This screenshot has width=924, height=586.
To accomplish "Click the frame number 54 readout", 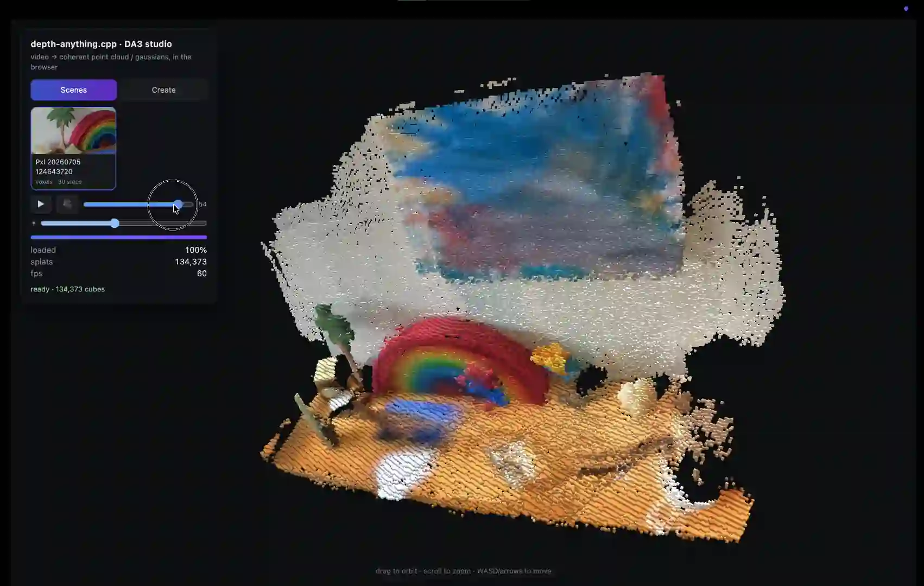I will pyautogui.click(x=202, y=205).
